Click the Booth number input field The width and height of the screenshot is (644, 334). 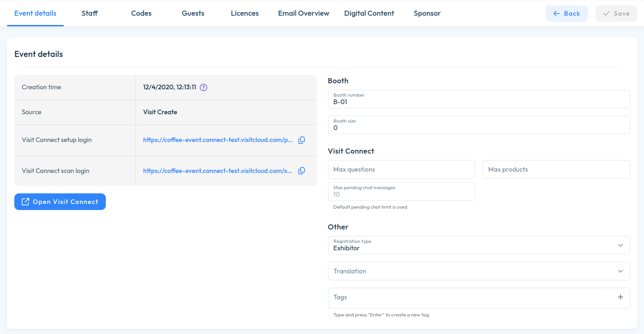tap(479, 99)
